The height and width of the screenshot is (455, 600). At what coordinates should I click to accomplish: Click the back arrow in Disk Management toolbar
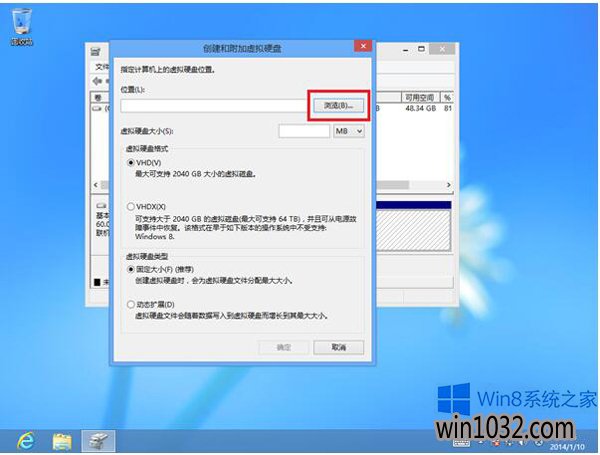[x=98, y=79]
